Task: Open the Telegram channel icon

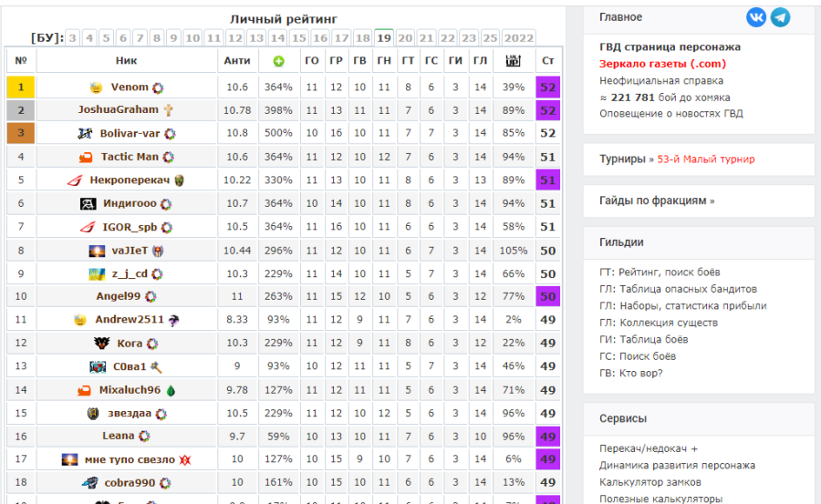Action: 780,17
